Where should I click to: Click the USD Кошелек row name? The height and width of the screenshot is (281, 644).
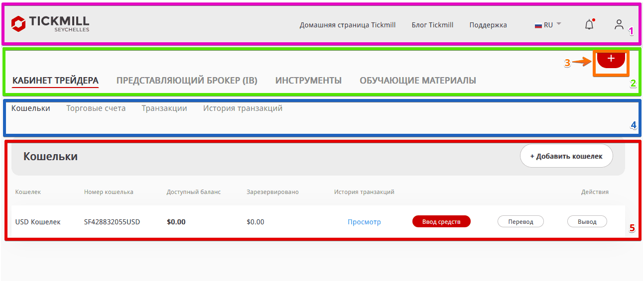click(x=38, y=222)
